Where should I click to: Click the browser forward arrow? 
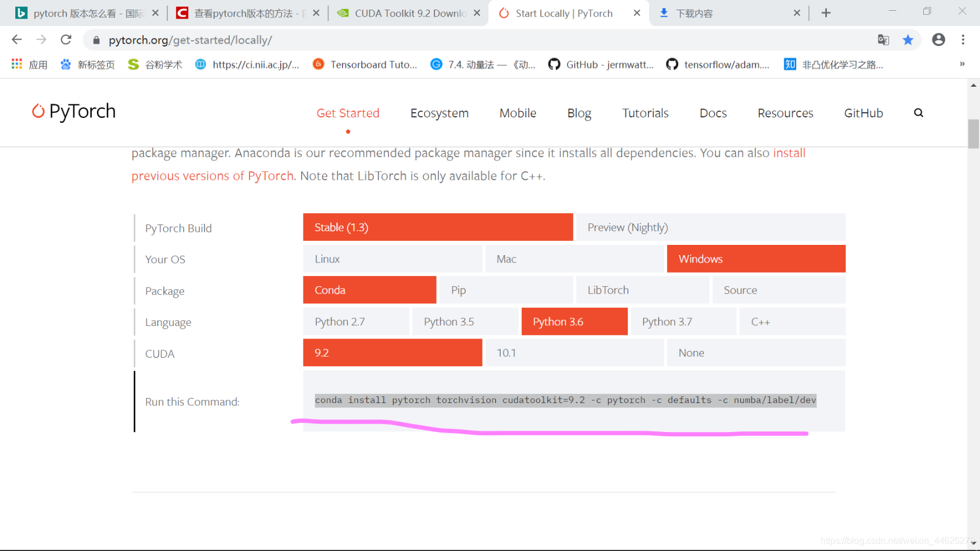(x=41, y=40)
